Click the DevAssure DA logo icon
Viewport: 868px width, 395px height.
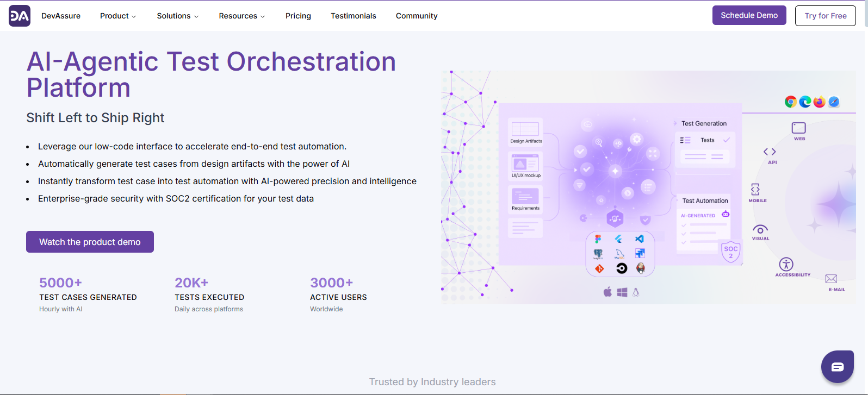pyautogui.click(x=20, y=16)
